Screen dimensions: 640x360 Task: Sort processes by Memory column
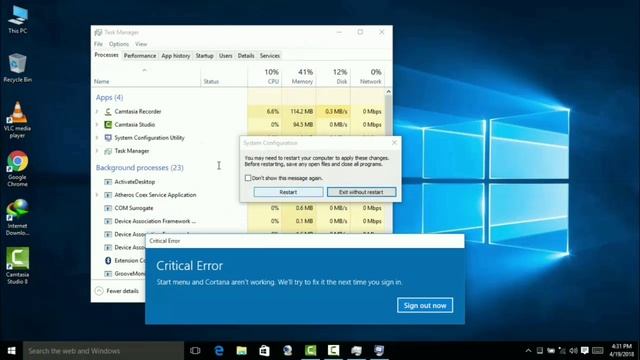tap(299, 76)
